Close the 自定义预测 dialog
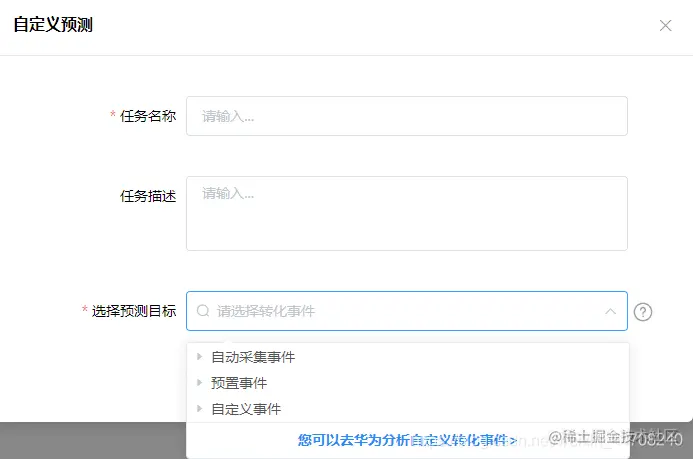Screen dimensions: 693x459 (x=665, y=26)
